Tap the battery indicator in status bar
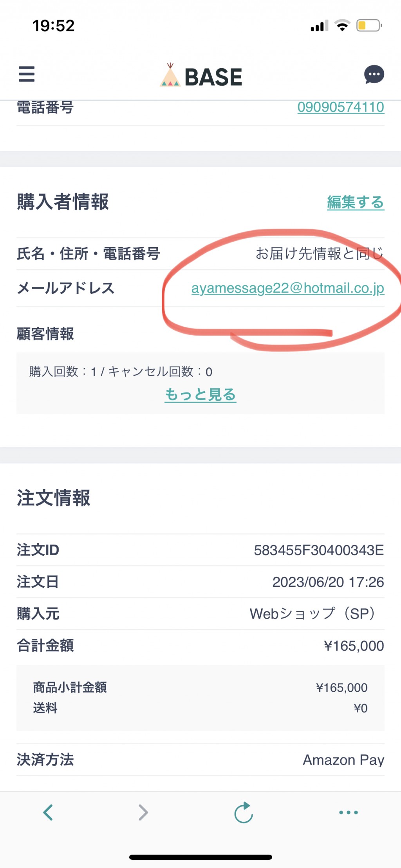This screenshot has width=401, height=868. pyautogui.click(x=369, y=26)
